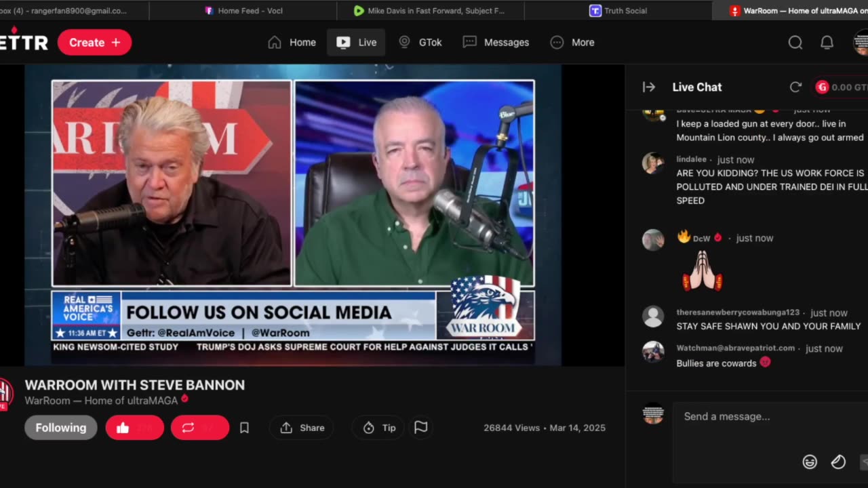This screenshot has height=488, width=868.
Task: Click lindalee's chat avatar
Action: 653,163
